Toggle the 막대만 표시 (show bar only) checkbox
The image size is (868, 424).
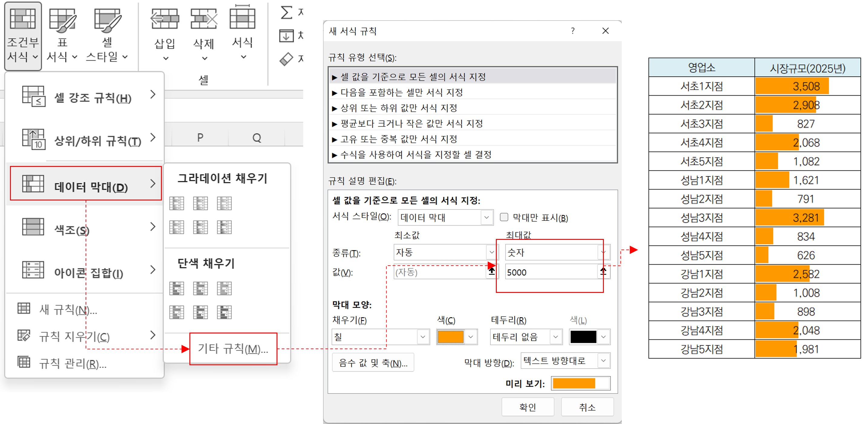[504, 217]
